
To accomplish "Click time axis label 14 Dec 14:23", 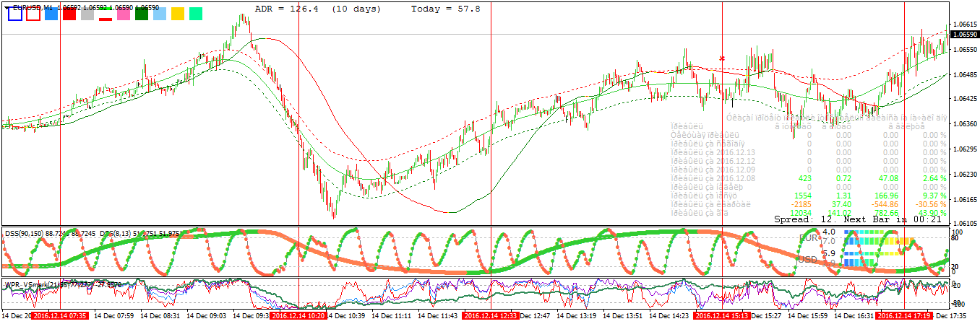I will [x=669, y=316].
